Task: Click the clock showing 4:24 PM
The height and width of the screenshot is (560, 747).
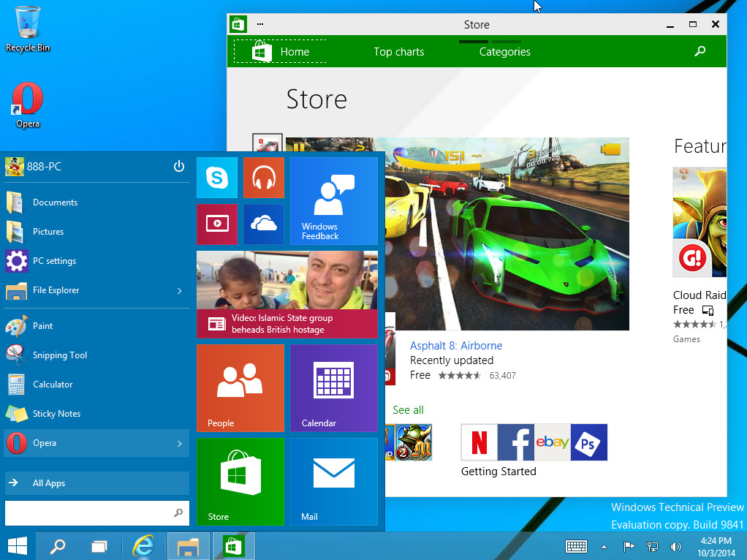Action: [x=716, y=547]
